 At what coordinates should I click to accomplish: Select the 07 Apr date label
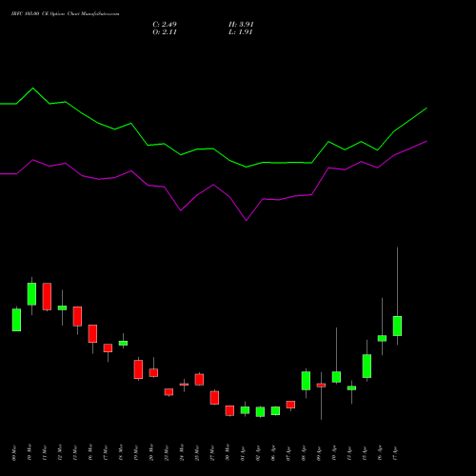288,453
